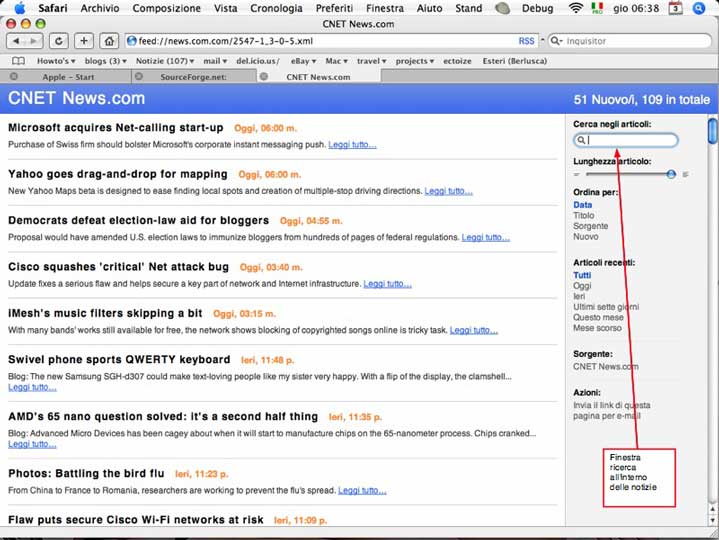
Task: Close the Apple - Start tab
Action: (14, 77)
